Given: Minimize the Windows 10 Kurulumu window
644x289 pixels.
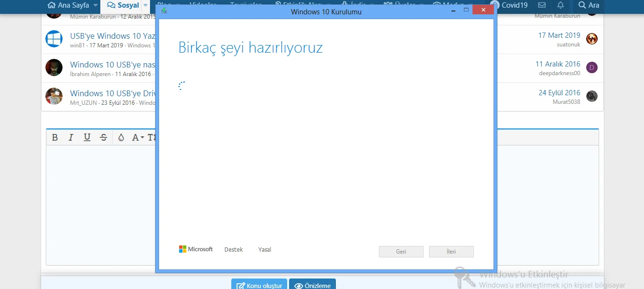Looking at the screenshot, I should tap(453, 11).
